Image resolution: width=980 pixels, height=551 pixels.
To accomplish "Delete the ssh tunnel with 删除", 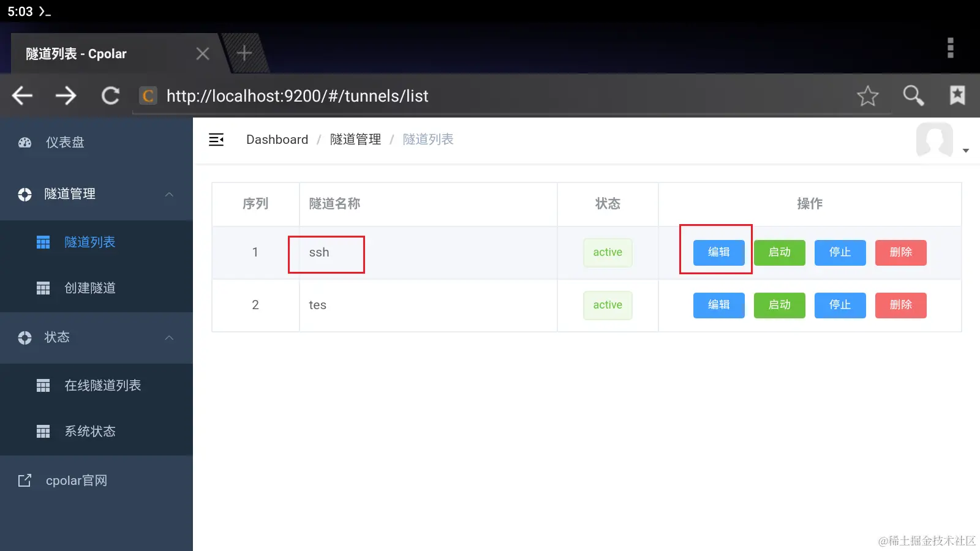I will (900, 252).
